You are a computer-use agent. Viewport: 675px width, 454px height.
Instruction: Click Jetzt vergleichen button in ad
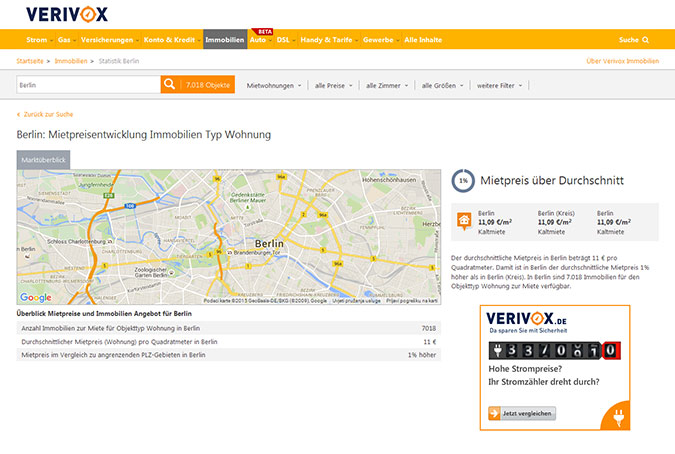click(x=522, y=413)
